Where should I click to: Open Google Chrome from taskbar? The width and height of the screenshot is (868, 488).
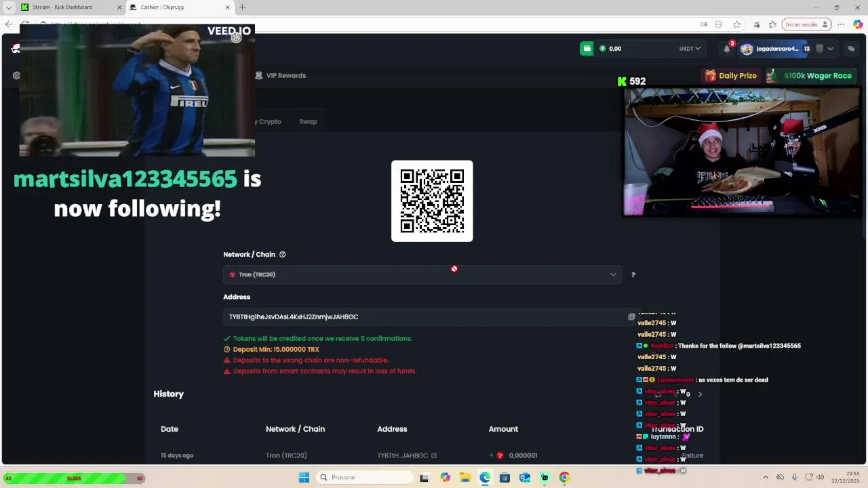[x=564, y=477]
